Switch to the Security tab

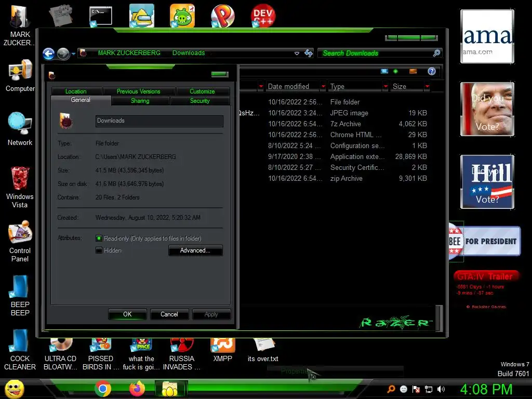tap(200, 101)
